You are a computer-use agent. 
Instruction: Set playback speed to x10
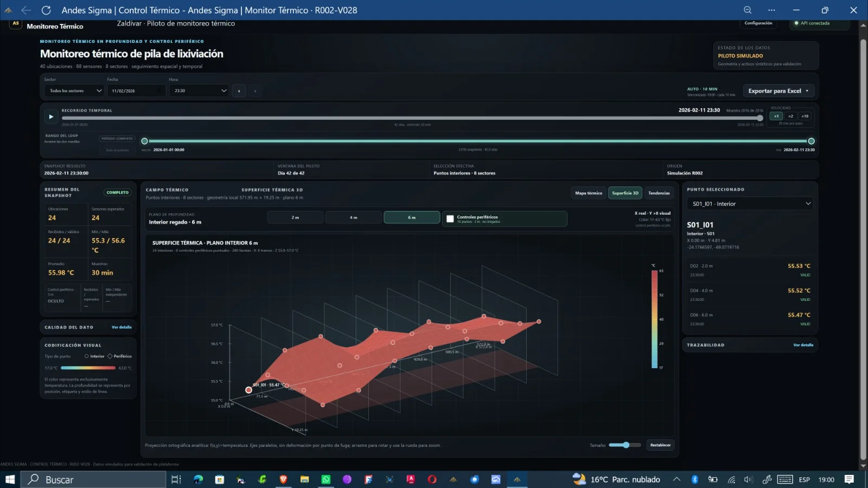coord(805,116)
